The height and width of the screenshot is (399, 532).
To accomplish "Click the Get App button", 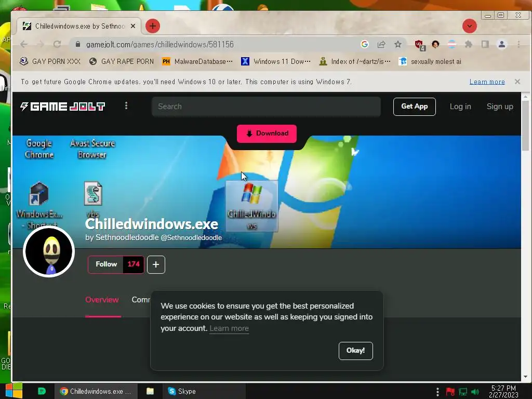I will [x=414, y=107].
